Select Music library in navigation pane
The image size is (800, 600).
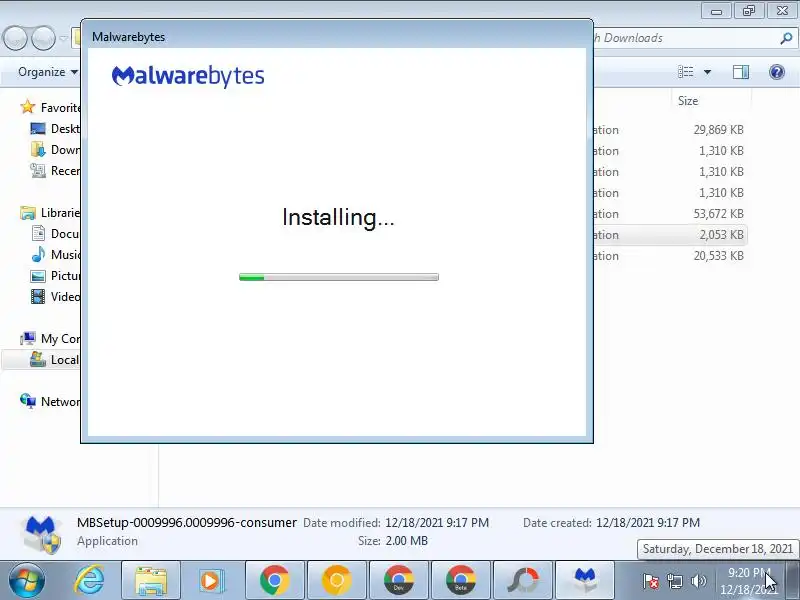coord(55,255)
